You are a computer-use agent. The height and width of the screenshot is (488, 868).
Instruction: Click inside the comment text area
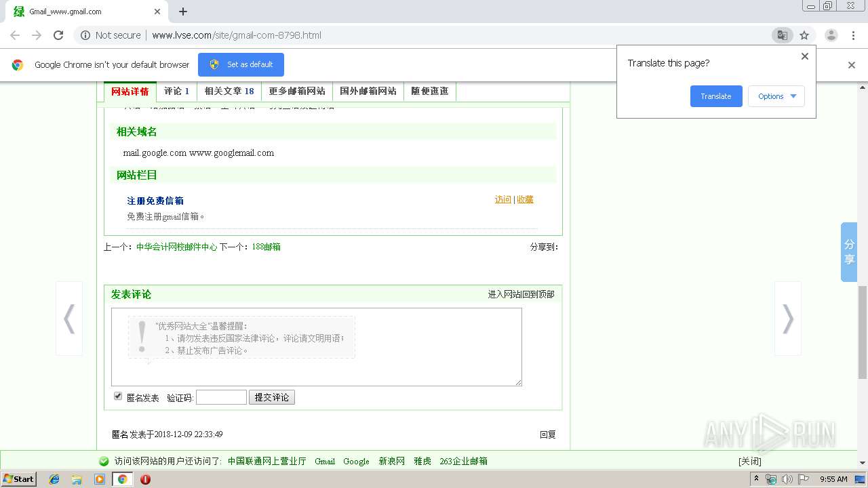(317, 347)
